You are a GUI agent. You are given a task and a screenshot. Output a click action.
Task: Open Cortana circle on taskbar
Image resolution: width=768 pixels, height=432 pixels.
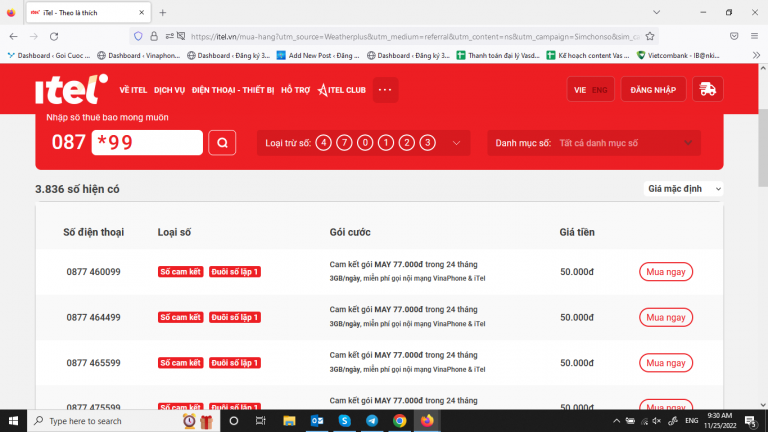pyautogui.click(x=234, y=421)
